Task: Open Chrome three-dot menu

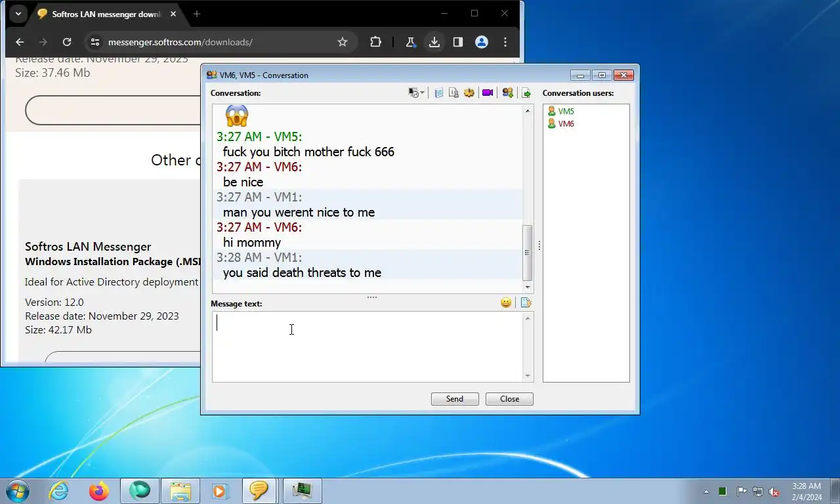Action: point(505,42)
